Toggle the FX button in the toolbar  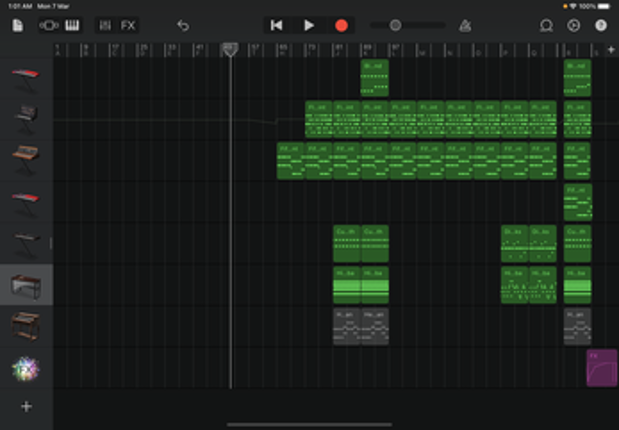(128, 25)
